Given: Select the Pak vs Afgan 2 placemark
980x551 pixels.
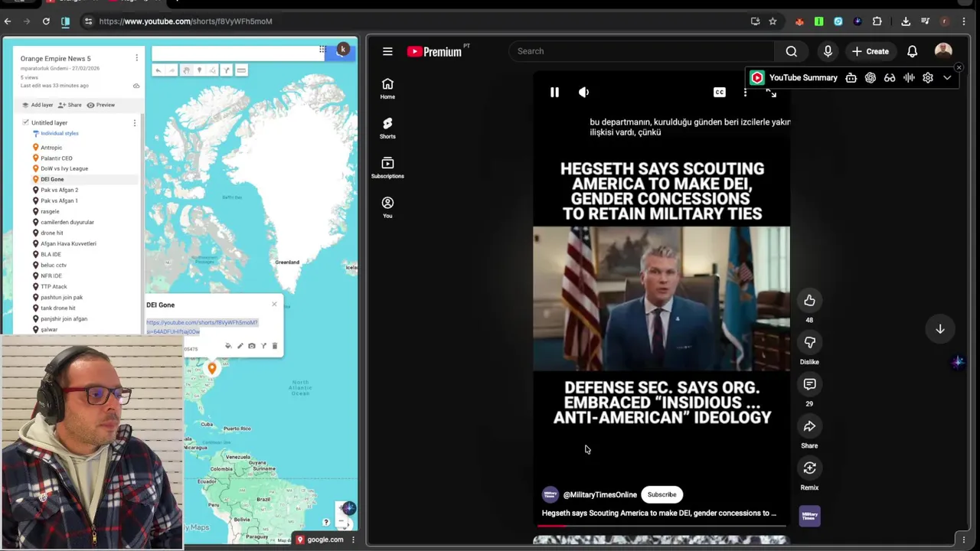Looking at the screenshot, I should pos(59,190).
